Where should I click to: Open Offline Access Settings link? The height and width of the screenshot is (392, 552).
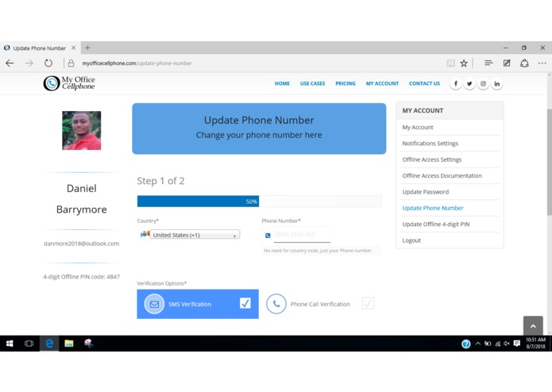(431, 159)
